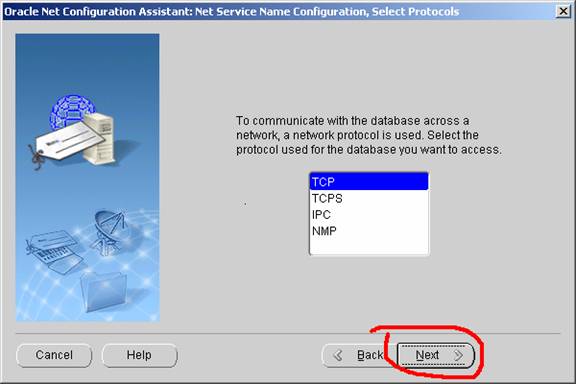Select NMP from the protocol list
576x384 pixels.
point(369,231)
